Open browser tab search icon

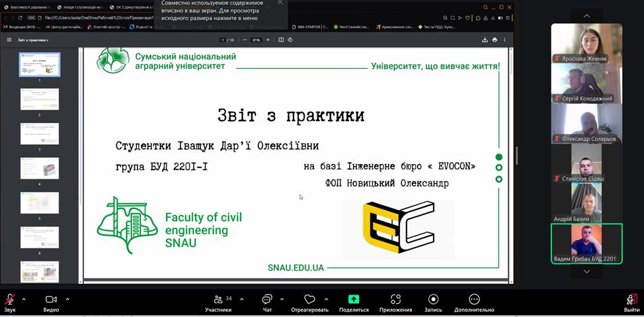[x=485, y=7]
